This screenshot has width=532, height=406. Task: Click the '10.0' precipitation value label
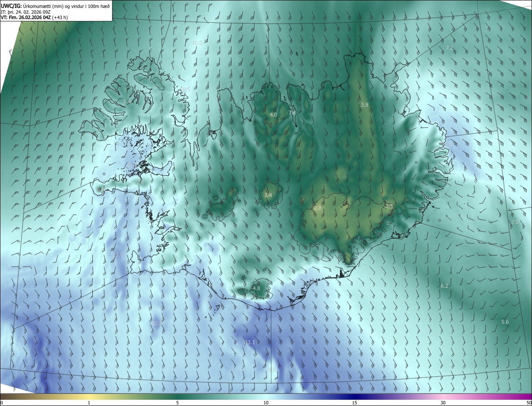(x=197, y=43)
